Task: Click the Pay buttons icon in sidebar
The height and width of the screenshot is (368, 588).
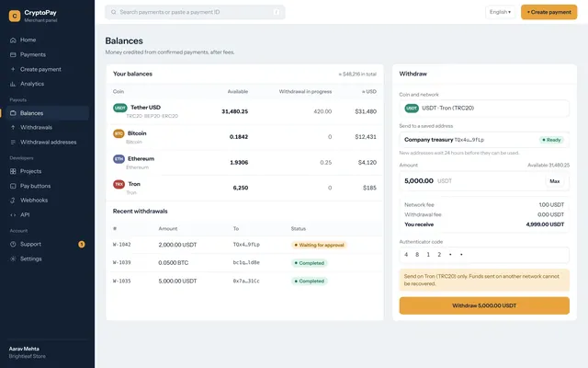Action: [13, 186]
